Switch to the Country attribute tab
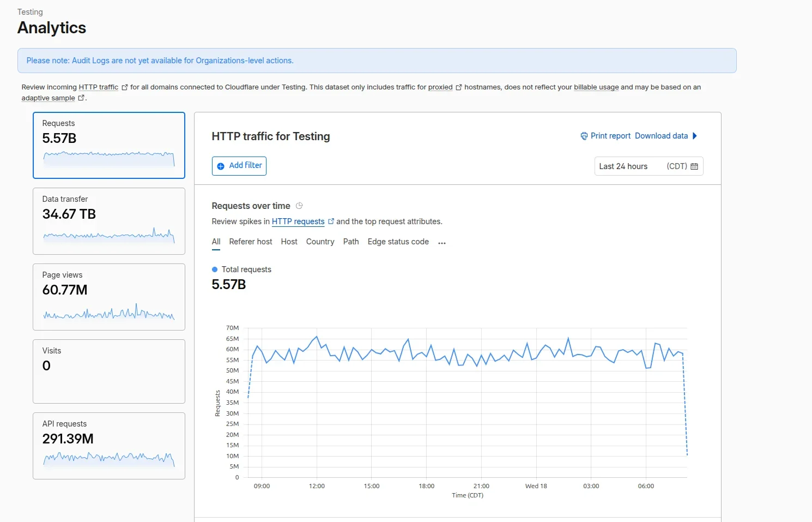 click(x=320, y=242)
